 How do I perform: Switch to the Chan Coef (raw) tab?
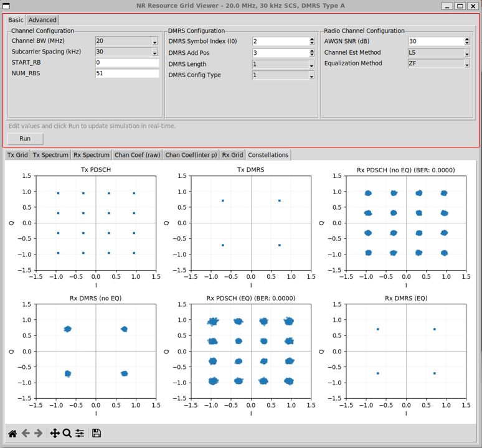[x=137, y=155]
